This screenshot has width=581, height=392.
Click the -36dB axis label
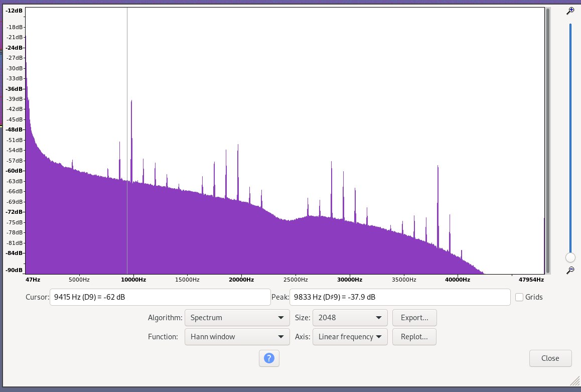[15, 89]
